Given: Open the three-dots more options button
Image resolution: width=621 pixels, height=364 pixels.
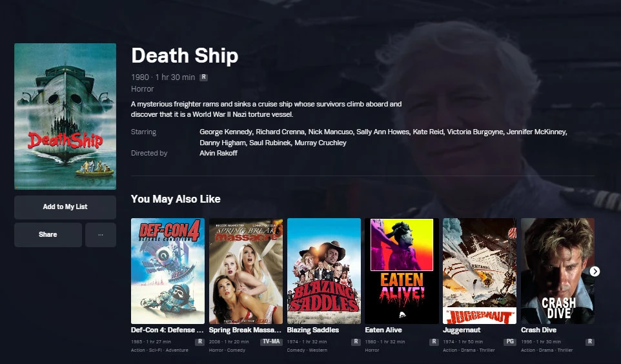Looking at the screenshot, I should [101, 234].
